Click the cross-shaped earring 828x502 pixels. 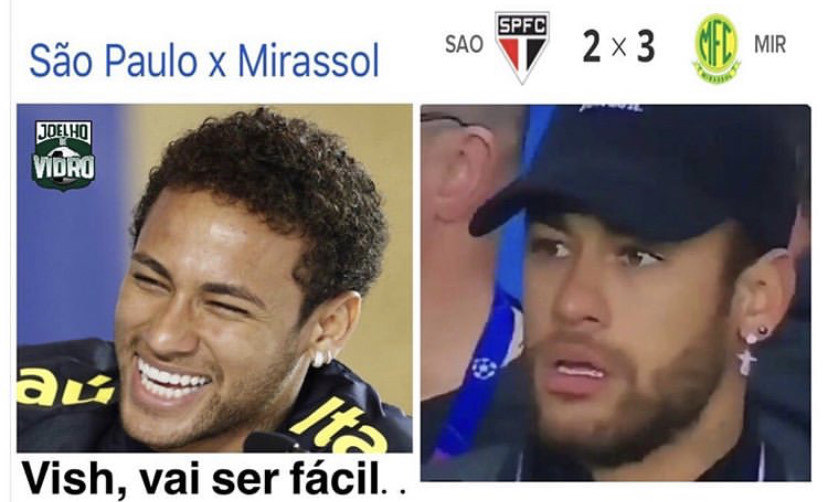pos(747,361)
